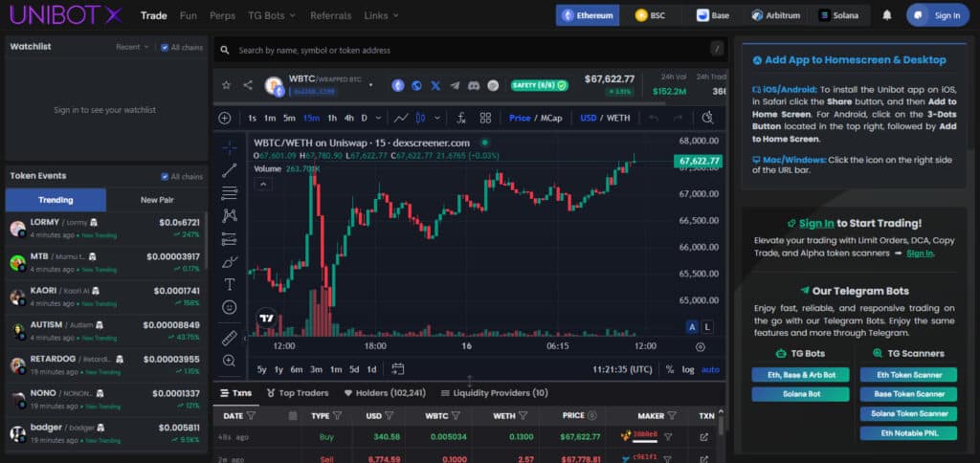Open the emoji icons tool
This screenshot has height=463, width=980.
pos(230,307)
